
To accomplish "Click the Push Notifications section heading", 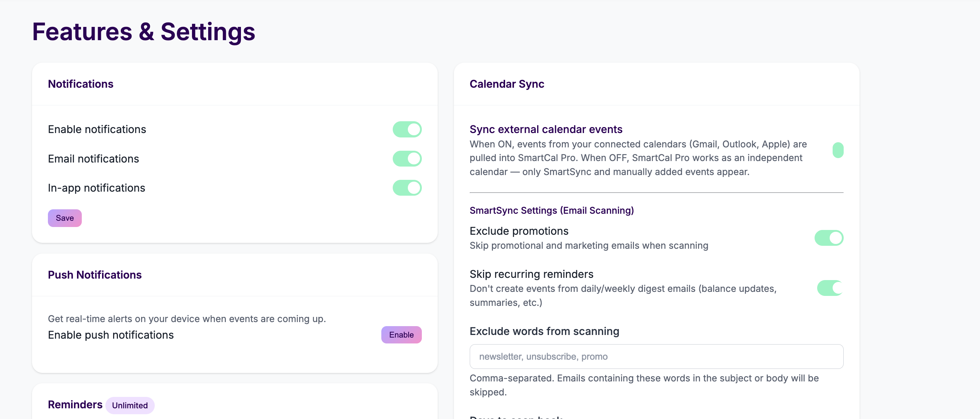I will (95, 275).
